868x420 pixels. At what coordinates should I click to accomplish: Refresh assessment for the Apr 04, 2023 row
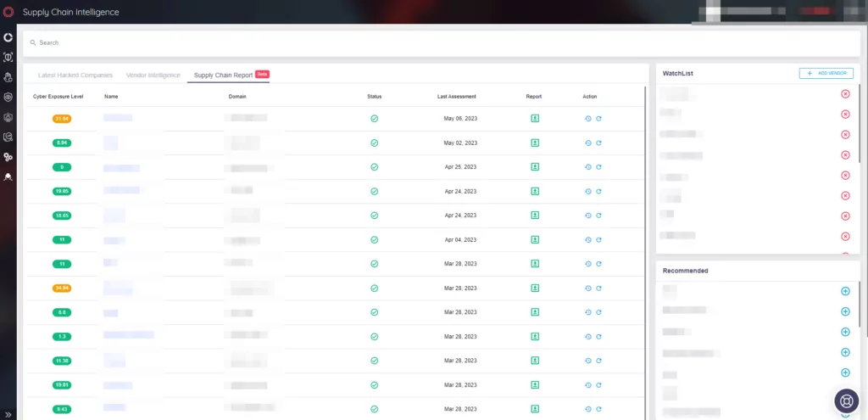(x=598, y=240)
